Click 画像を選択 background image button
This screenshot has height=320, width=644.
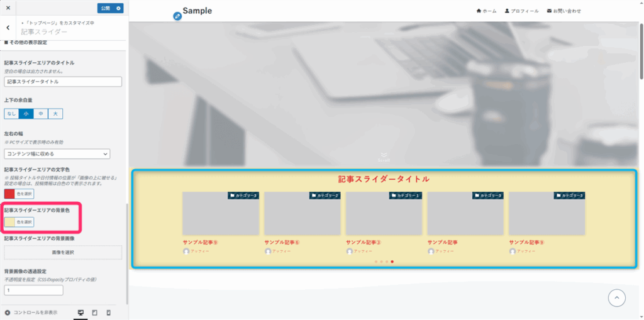63,253
